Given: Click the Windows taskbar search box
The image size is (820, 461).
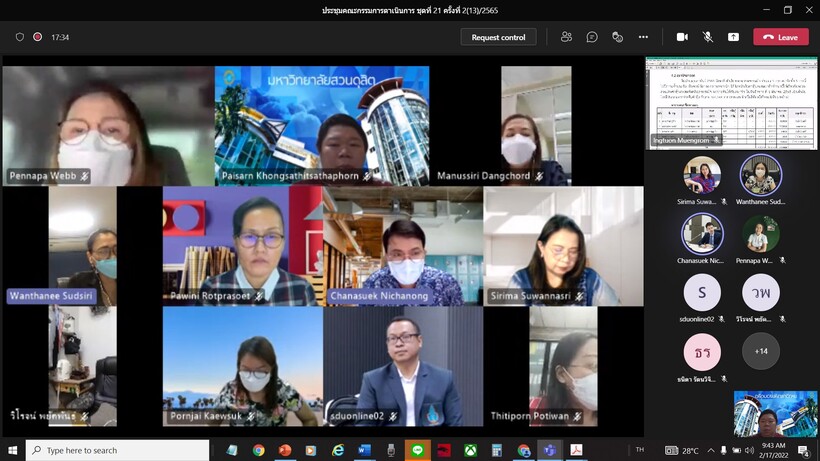Looking at the screenshot, I should point(118,451).
